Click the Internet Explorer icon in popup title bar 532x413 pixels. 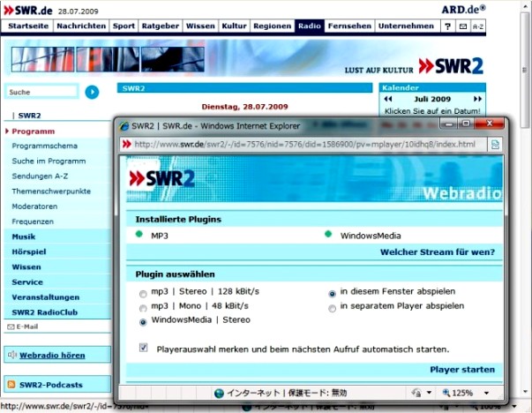click(x=124, y=126)
